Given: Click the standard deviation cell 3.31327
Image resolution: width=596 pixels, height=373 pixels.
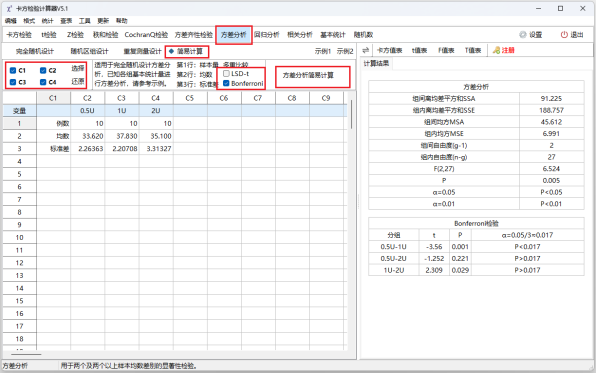Looking at the screenshot, I should 155,149.
